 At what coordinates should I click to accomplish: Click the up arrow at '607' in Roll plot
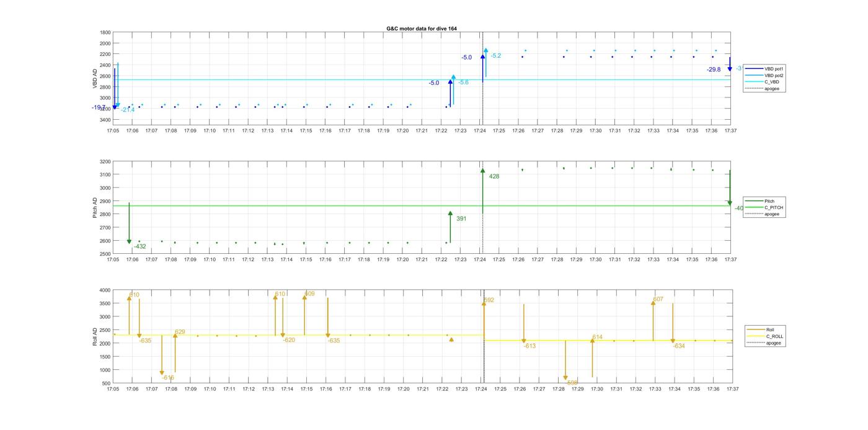[653, 320]
